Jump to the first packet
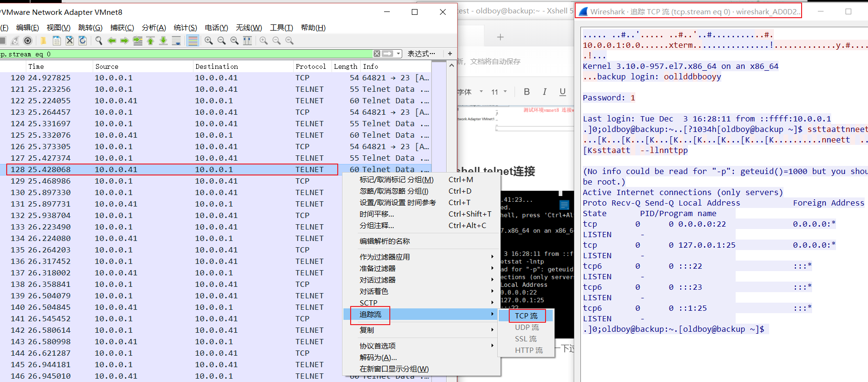This screenshot has height=382, width=868. coord(150,41)
